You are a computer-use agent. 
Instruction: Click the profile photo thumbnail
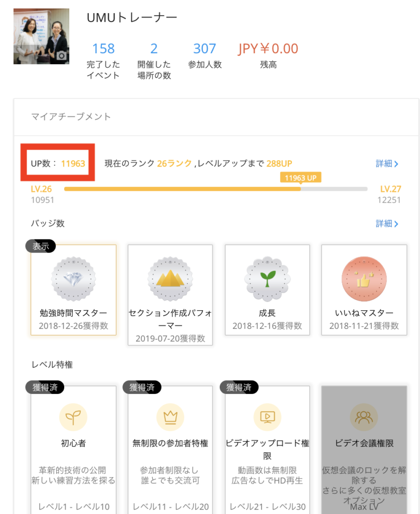tap(41, 36)
